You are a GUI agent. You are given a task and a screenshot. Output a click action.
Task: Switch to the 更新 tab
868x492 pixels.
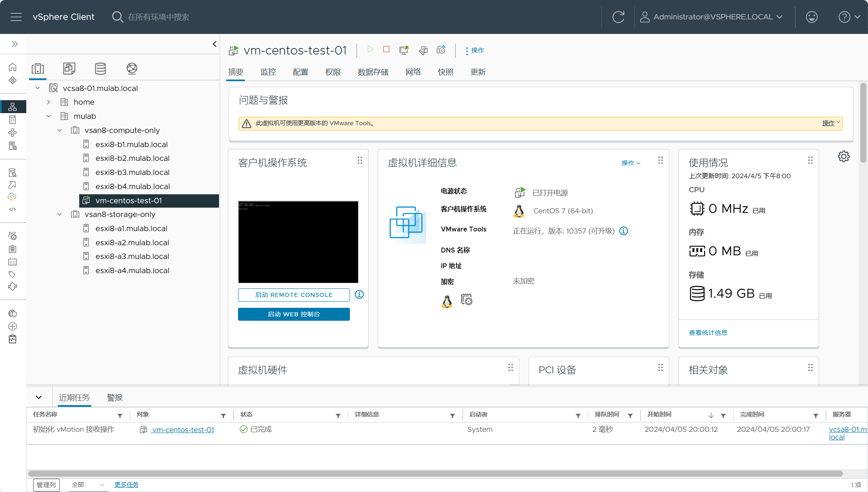pyautogui.click(x=478, y=72)
